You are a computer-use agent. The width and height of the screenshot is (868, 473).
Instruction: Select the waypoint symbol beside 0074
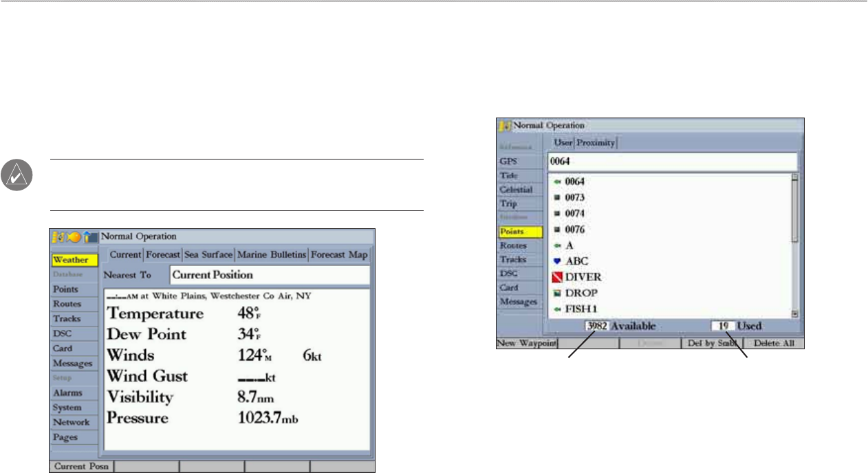(557, 214)
